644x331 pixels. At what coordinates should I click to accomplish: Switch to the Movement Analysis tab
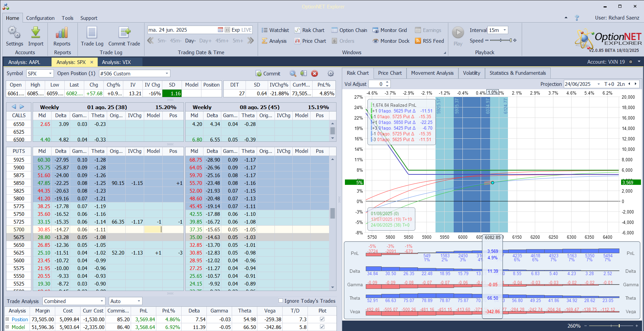[x=432, y=73]
